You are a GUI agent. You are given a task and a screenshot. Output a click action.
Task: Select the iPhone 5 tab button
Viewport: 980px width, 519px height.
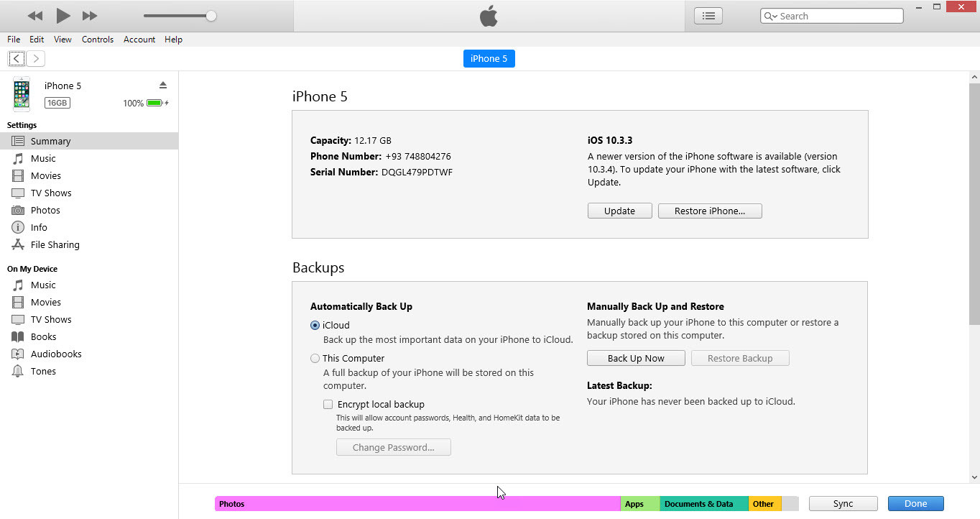[x=489, y=59]
